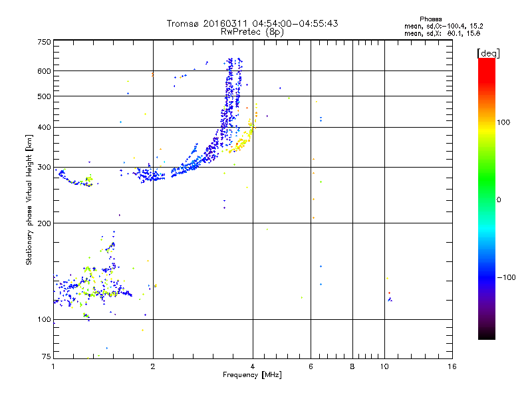Click the x-axis tick label '16'
This screenshot has width=532, height=399.
[x=452, y=366]
